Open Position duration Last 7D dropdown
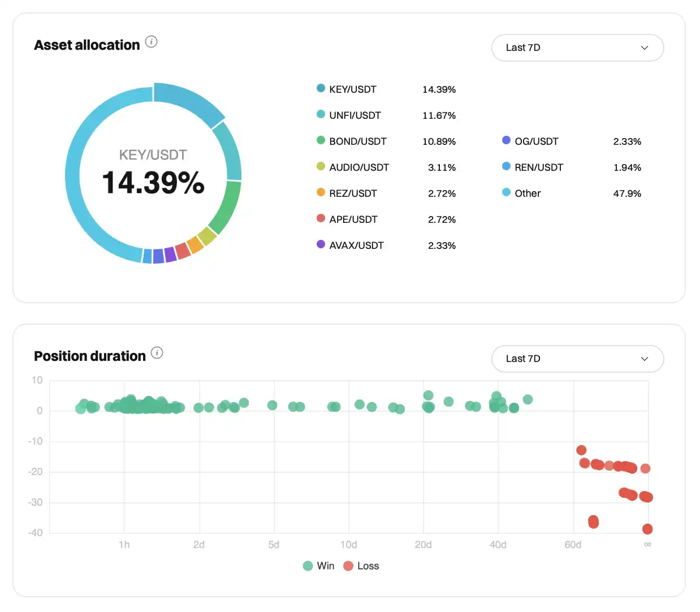The height and width of the screenshot is (612, 700). tap(577, 359)
